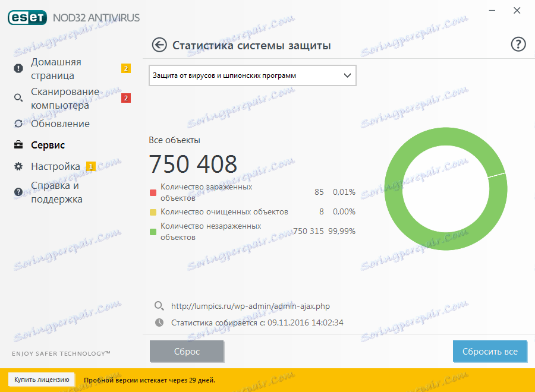The image size is (535, 392).
Task: Click the green uninfected objects swatch
Action: pyautogui.click(x=153, y=232)
